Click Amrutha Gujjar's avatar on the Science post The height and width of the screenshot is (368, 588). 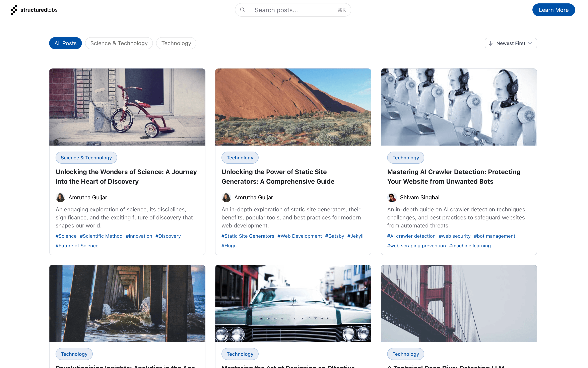click(60, 197)
